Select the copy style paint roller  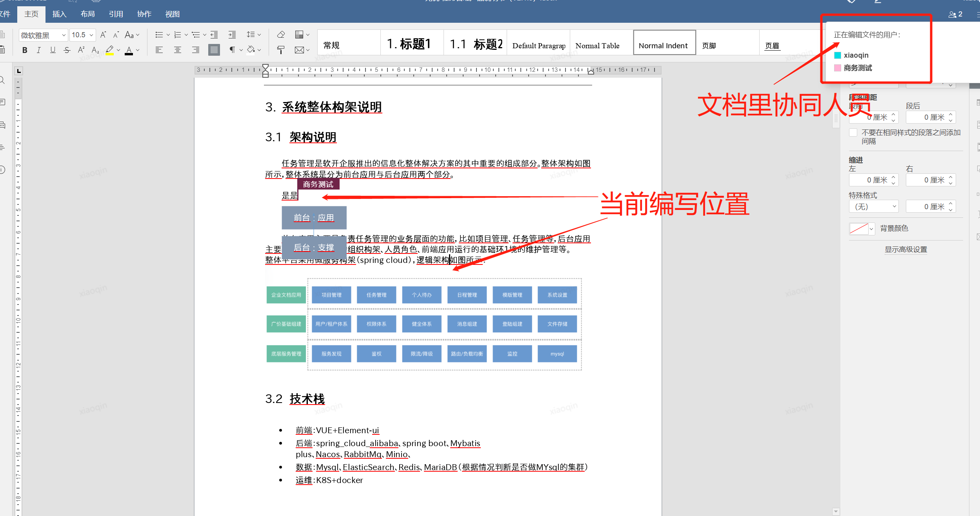tap(281, 50)
